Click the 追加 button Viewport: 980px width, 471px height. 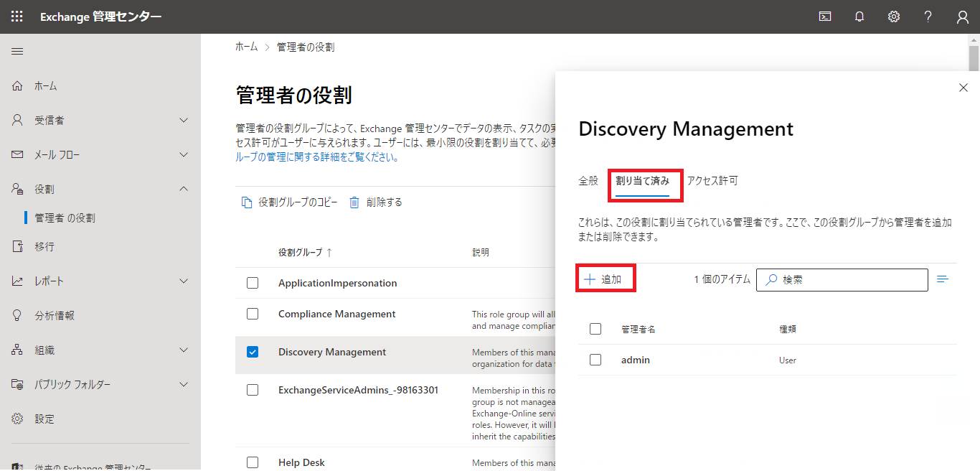(604, 279)
